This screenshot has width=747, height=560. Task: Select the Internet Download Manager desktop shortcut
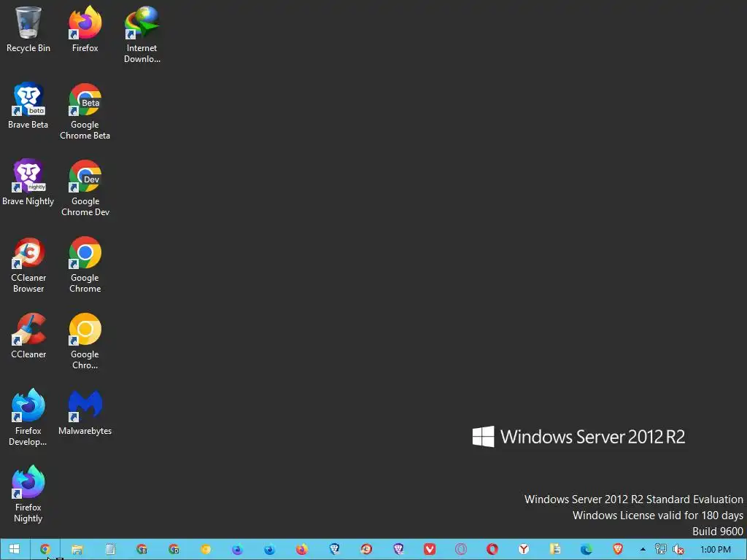pos(142,35)
